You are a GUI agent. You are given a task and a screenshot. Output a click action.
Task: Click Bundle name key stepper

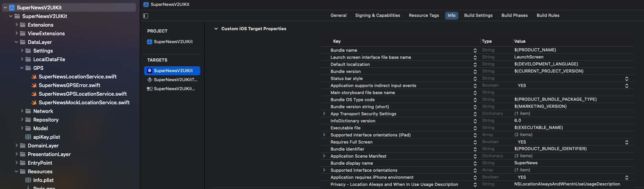pos(475,50)
